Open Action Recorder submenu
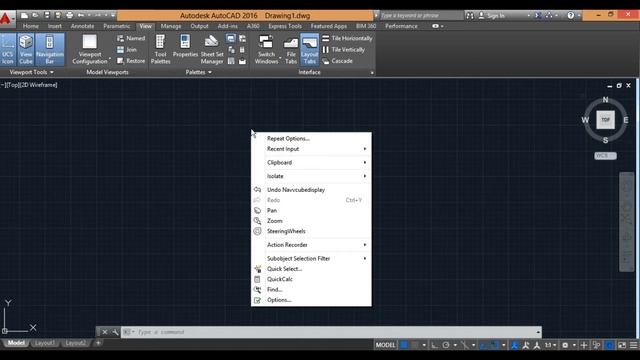640x360 pixels. coord(311,245)
